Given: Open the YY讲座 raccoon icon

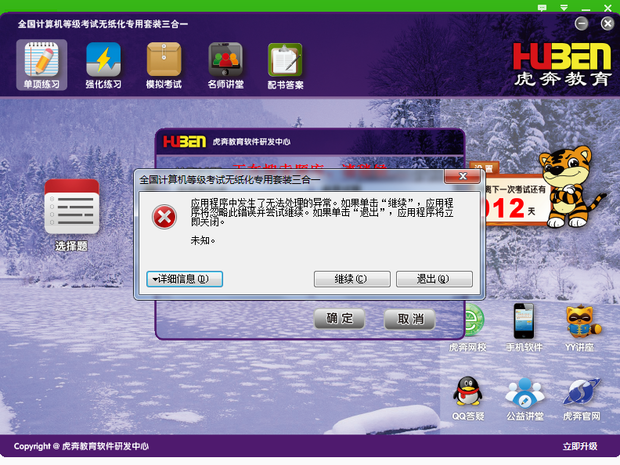Looking at the screenshot, I should [x=580, y=327].
